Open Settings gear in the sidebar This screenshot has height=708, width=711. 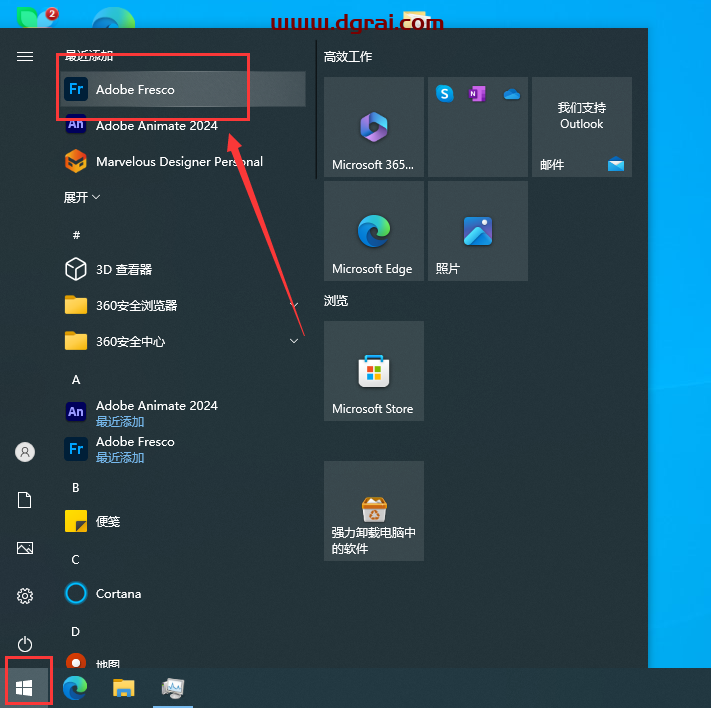[x=25, y=596]
